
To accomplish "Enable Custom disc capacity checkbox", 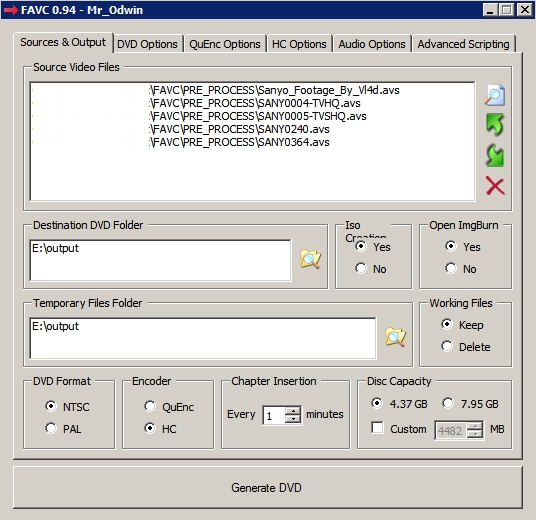I will coord(377,428).
